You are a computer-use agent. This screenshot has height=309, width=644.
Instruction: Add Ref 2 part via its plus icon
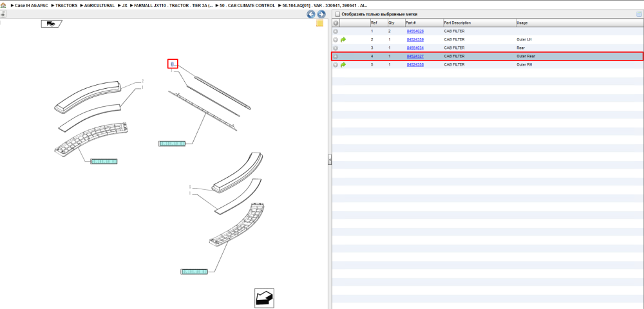tap(336, 40)
